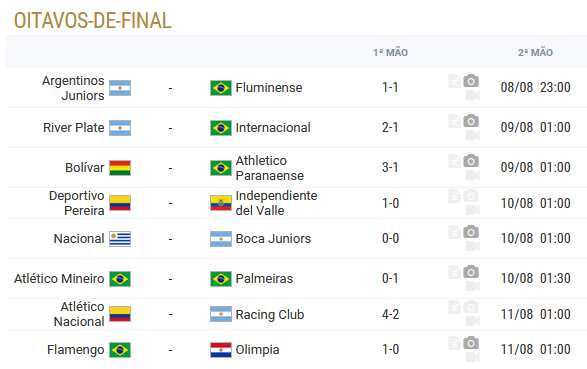Click video icon in River Plate row
This screenshot has height=369, width=587.
pyautogui.click(x=472, y=135)
